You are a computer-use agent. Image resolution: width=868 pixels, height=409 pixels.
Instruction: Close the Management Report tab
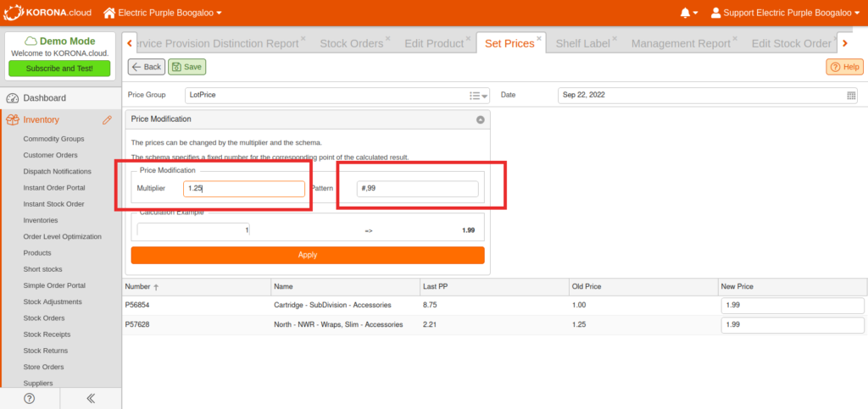pyautogui.click(x=735, y=39)
